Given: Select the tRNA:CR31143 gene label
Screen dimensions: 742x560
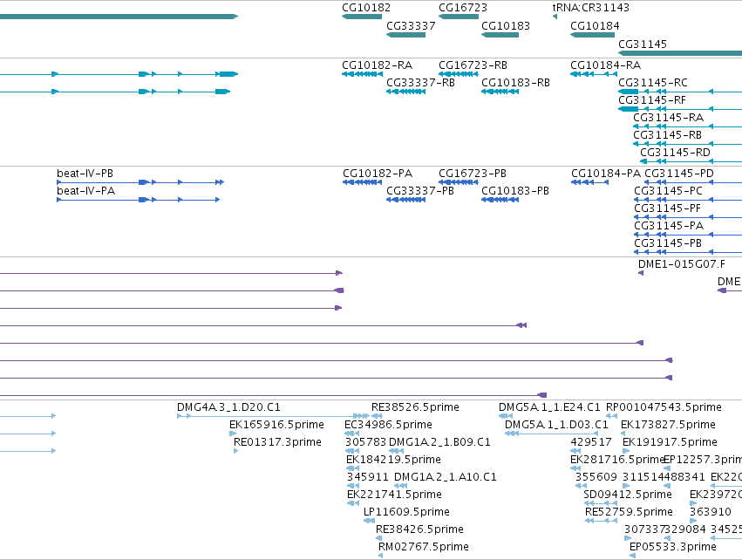Looking at the screenshot, I should (590, 8).
